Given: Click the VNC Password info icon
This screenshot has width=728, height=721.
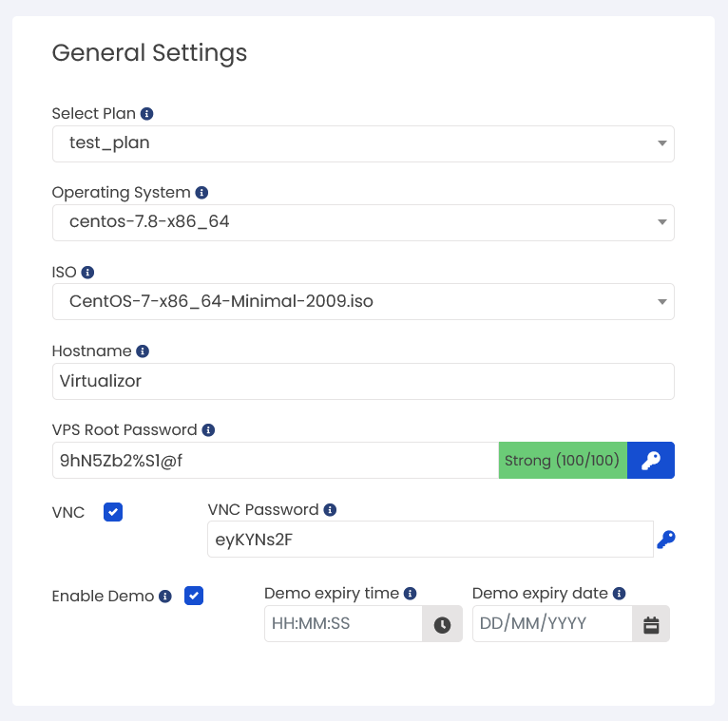Looking at the screenshot, I should [x=330, y=510].
